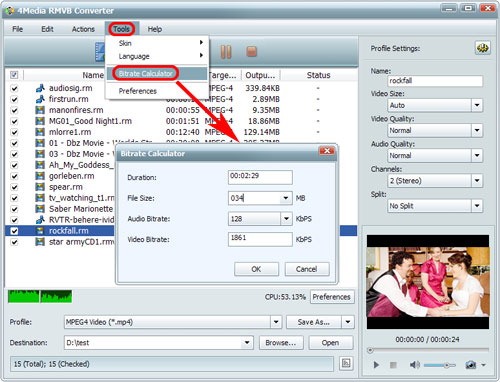Click the CPU usage graph
500x382 pixels.
click(40, 296)
